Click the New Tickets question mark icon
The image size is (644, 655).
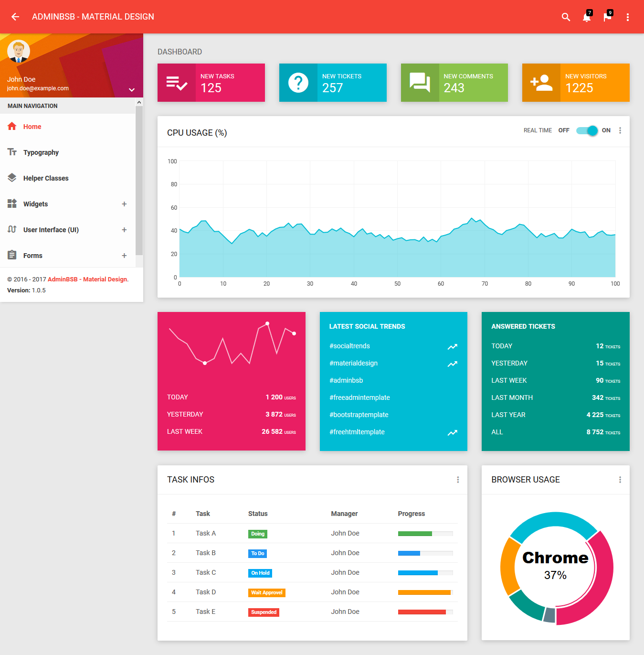(x=298, y=82)
